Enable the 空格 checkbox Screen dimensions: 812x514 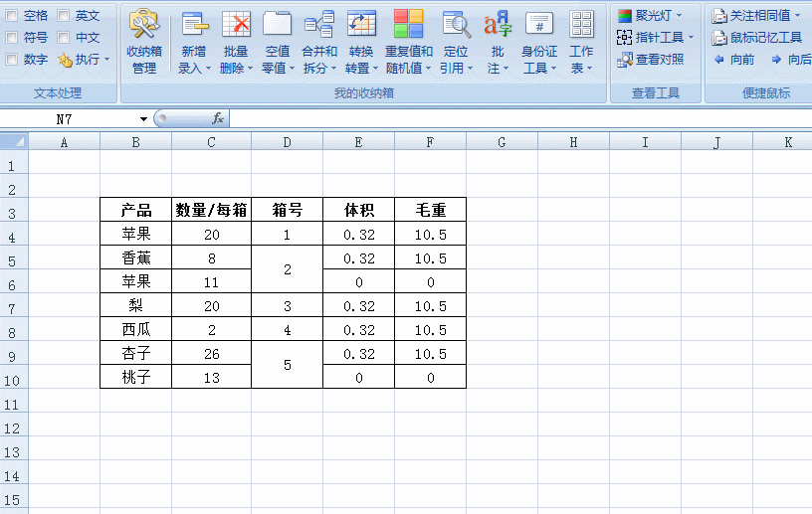pyautogui.click(x=12, y=16)
